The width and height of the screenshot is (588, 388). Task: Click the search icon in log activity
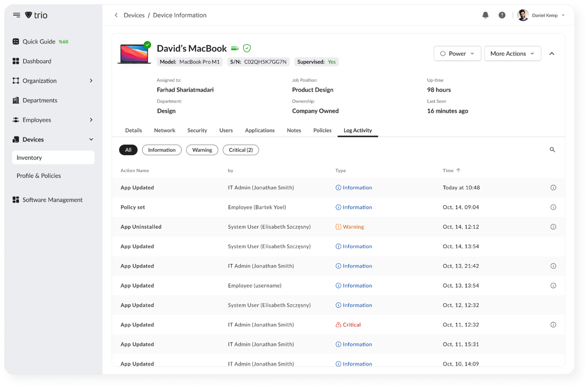[x=552, y=150]
